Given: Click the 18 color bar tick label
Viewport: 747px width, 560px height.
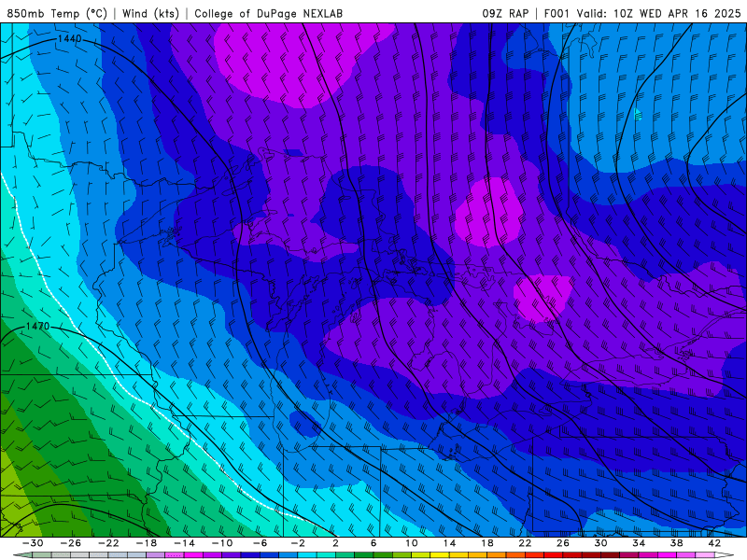Looking at the screenshot, I should (x=487, y=543).
